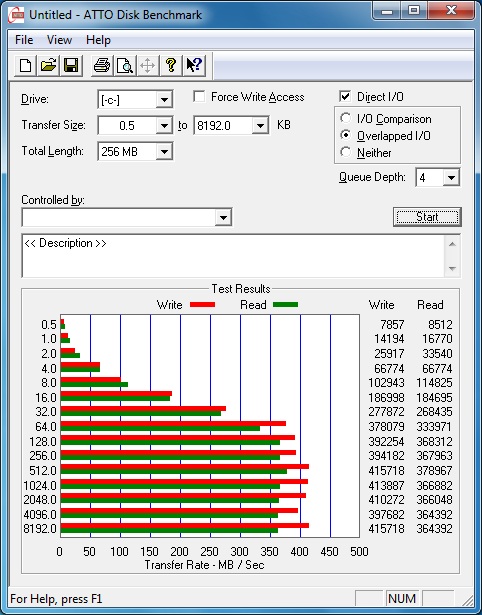This screenshot has height=615, width=482.
Task: Click the NUM status bar indicator
Action: point(402,599)
